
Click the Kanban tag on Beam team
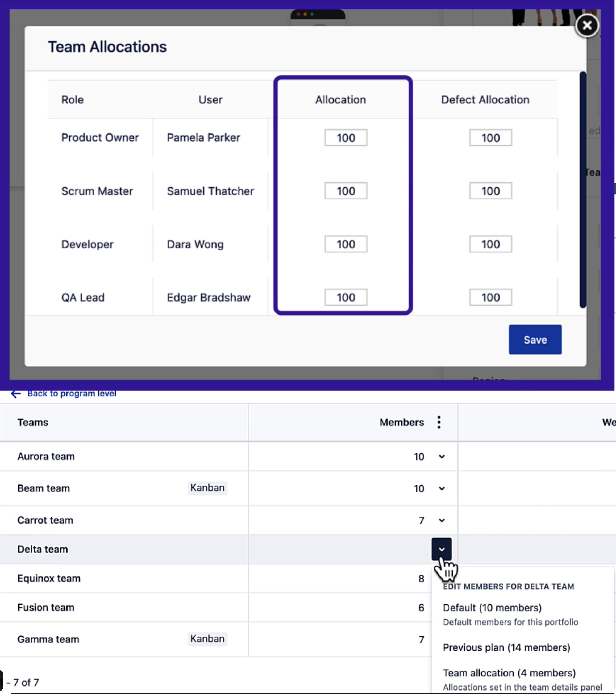(207, 488)
